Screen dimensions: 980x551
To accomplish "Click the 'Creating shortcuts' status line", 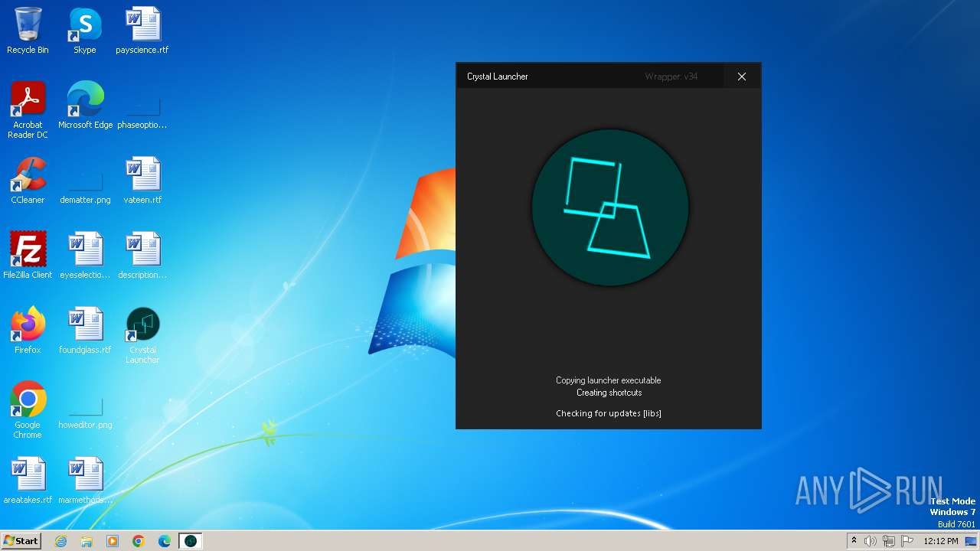I will pos(609,393).
